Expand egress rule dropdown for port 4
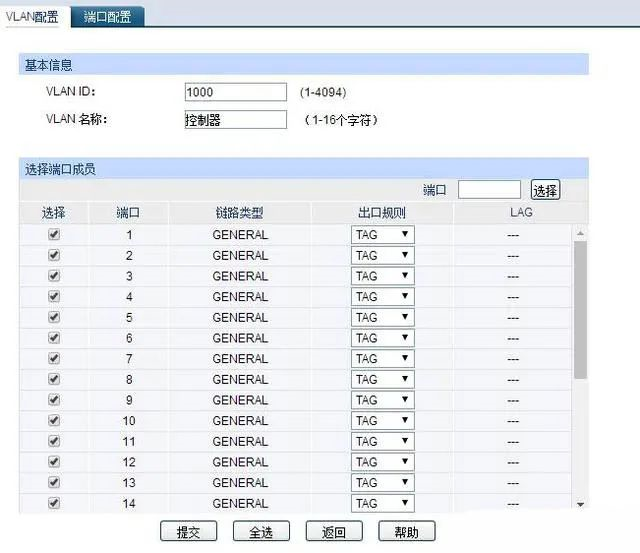The width and height of the screenshot is (640, 553). pyautogui.click(x=382, y=297)
